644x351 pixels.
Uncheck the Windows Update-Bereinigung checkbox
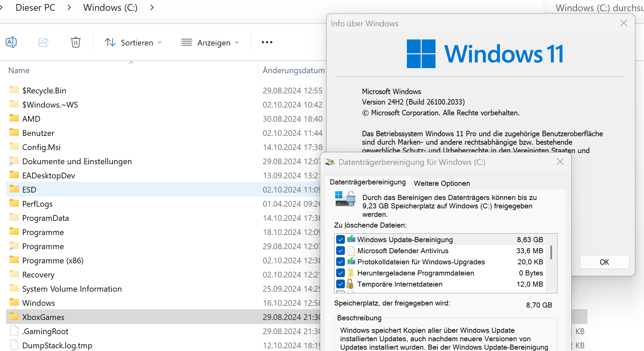point(340,239)
